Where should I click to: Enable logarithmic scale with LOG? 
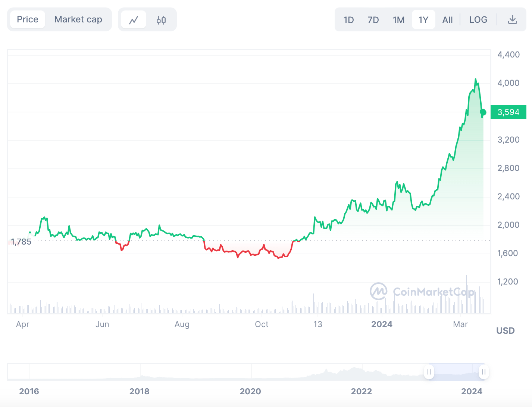click(478, 19)
